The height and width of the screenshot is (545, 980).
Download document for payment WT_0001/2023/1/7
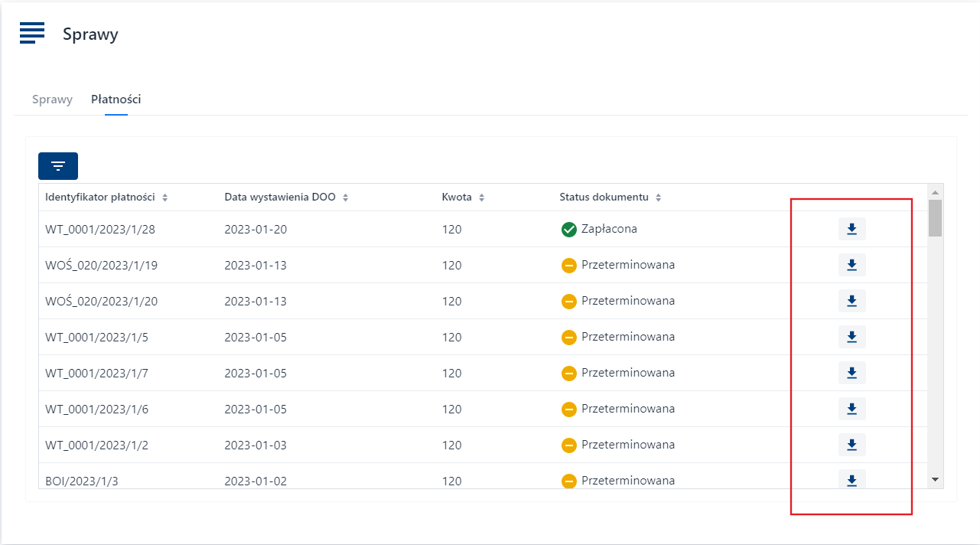pyautogui.click(x=851, y=373)
